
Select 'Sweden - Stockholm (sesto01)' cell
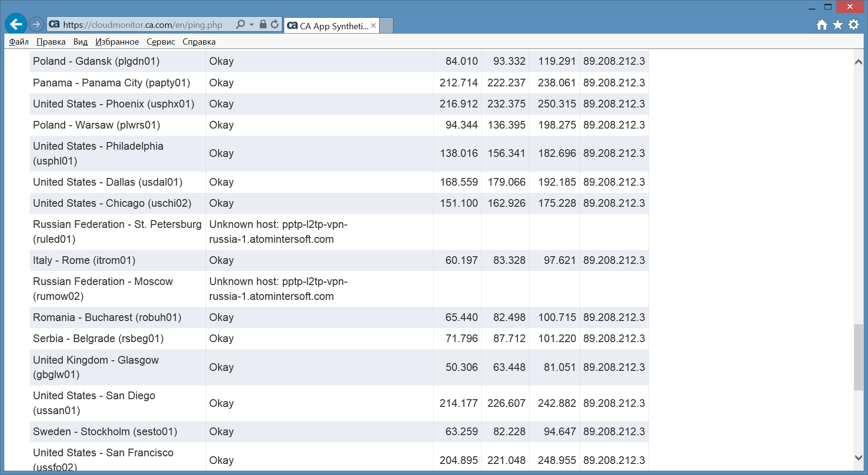point(117,432)
